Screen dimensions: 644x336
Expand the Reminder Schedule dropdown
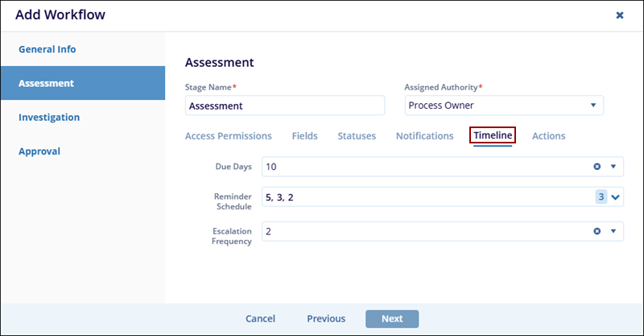tap(616, 197)
